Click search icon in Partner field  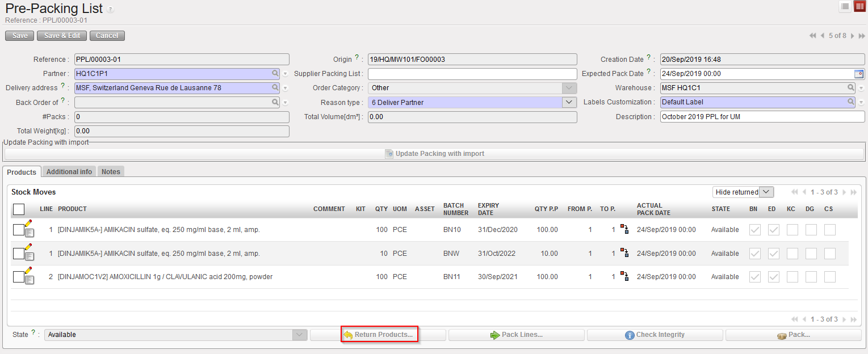pos(275,73)
